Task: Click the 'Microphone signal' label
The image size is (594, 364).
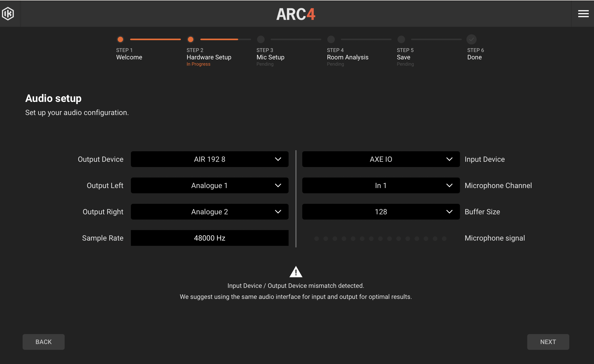Action: point(495,238)
